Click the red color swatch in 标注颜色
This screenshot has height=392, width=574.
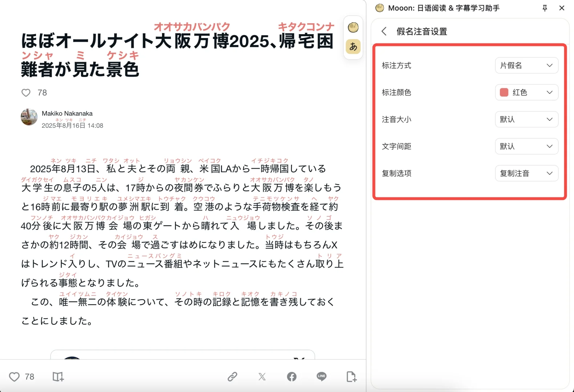[x=504, y=92]
